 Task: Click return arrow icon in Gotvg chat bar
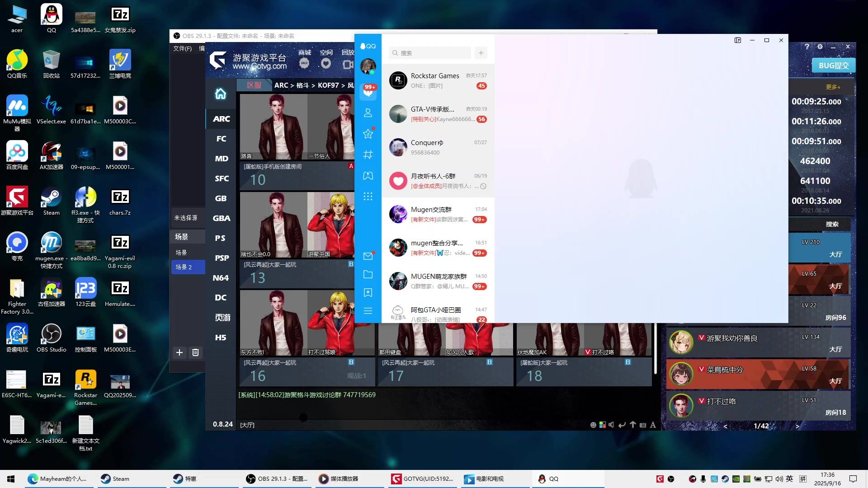[x=622, y=425]
